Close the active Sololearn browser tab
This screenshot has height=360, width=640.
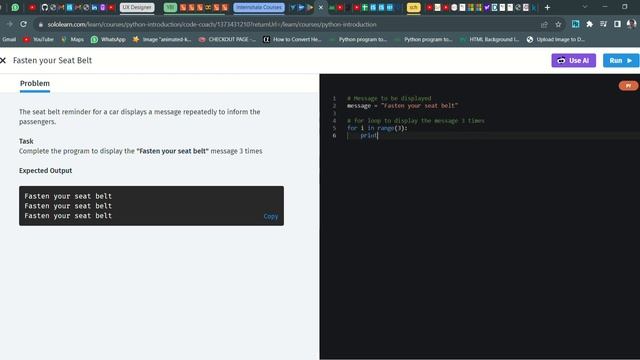pyautogui.click(x=321, y=7)
